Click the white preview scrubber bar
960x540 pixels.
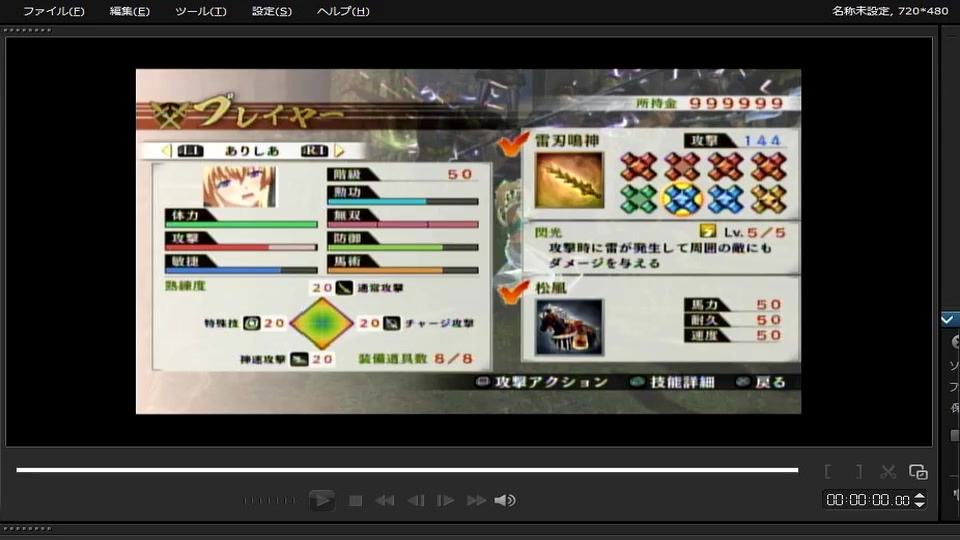coord(407,470)
